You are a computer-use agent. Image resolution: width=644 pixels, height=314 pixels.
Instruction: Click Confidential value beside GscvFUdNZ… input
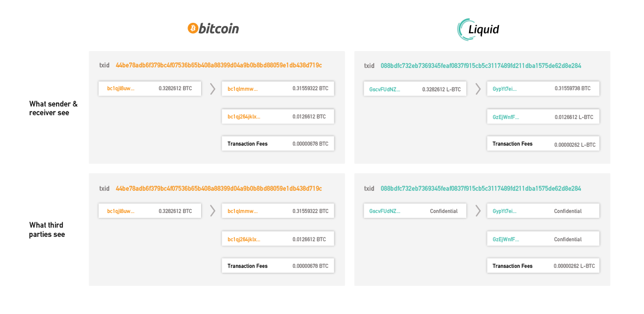(443, 211)
